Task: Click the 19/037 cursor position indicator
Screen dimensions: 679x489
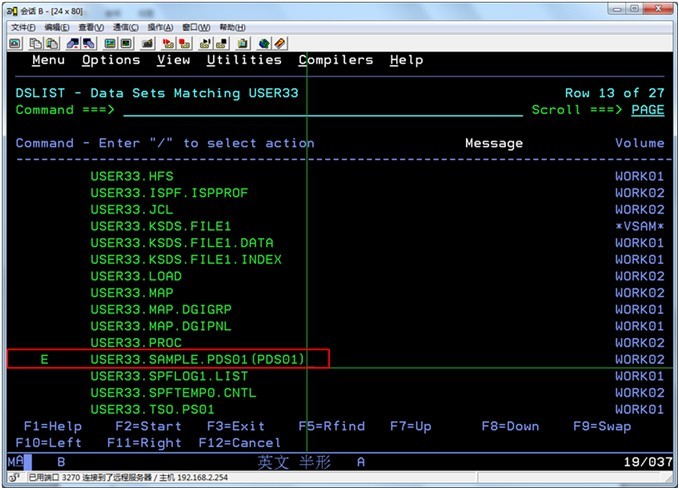Action: 647,462
